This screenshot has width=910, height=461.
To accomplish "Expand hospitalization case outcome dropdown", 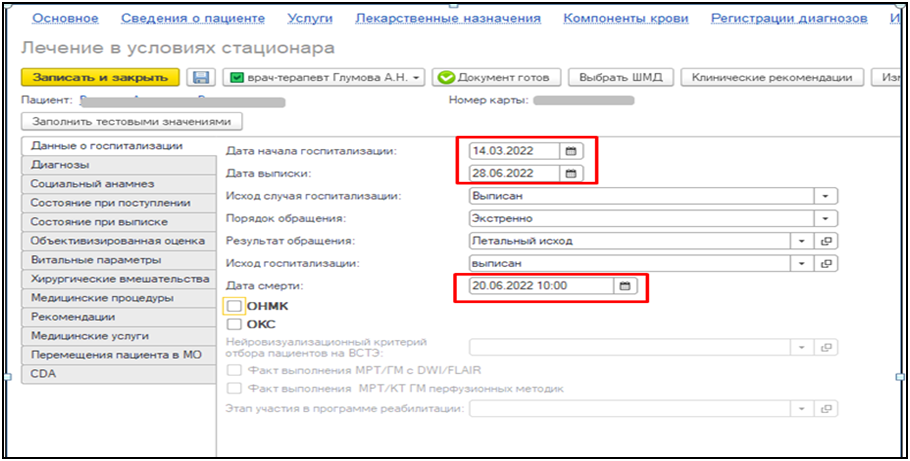I will (x=826, y=196).
